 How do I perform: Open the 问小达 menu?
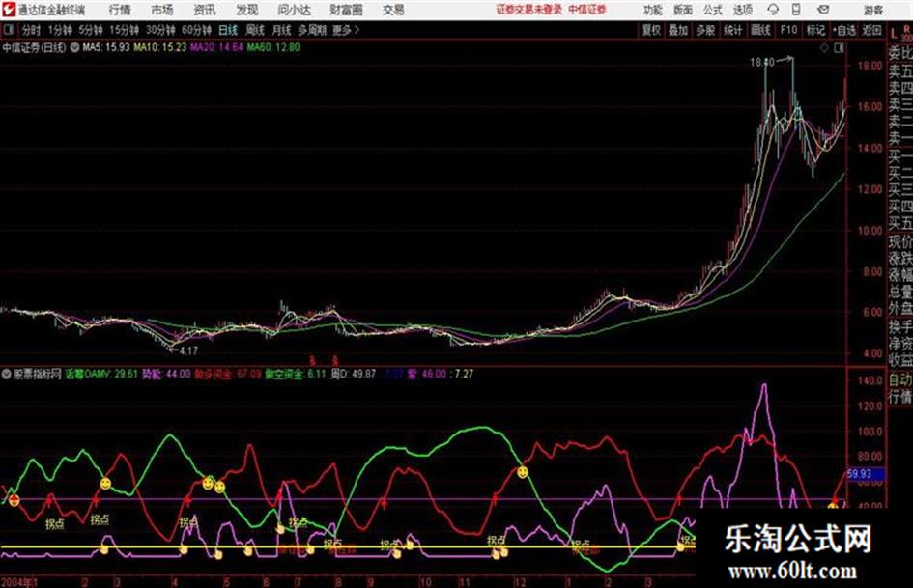coord(294,10)
